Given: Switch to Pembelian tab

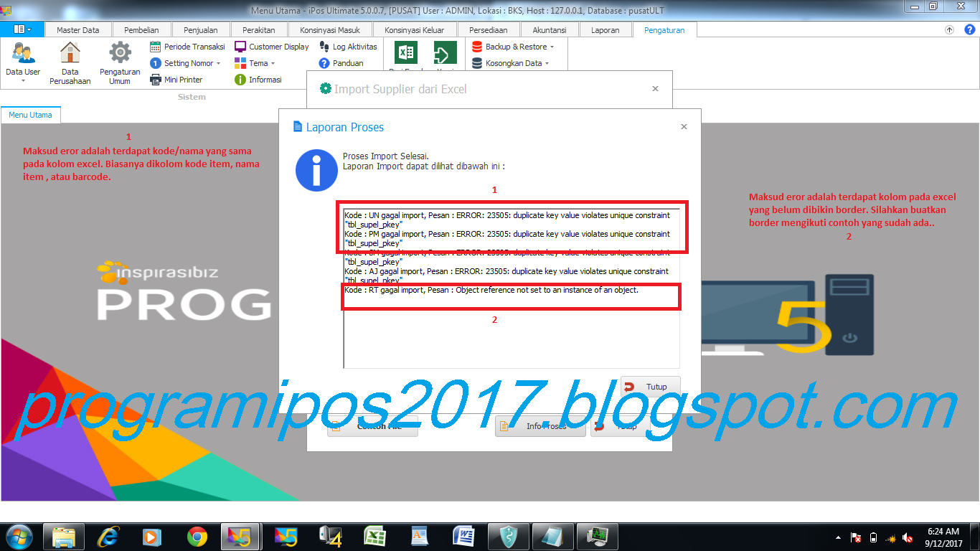Looking at the screenshot, I should pos(141,30).
